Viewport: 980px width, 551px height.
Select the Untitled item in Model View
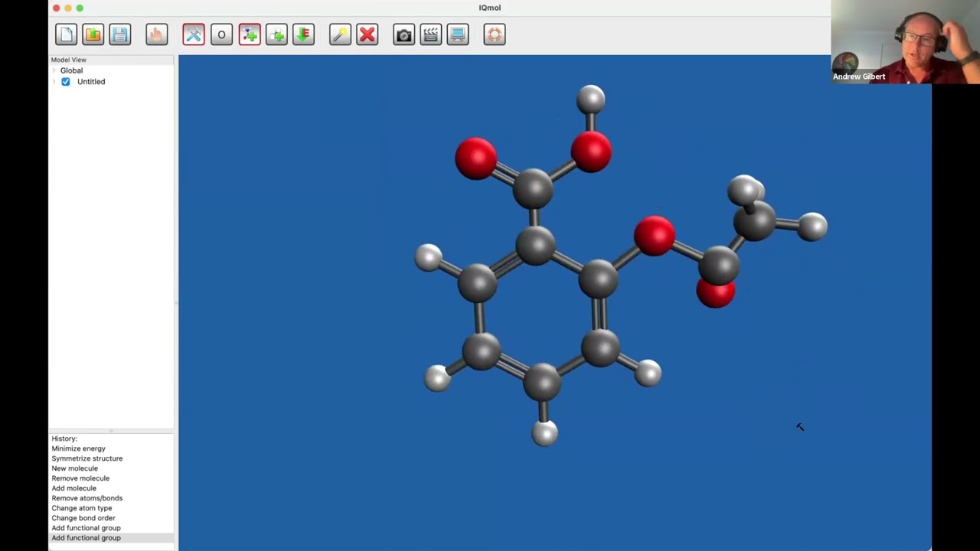(91, 82)
